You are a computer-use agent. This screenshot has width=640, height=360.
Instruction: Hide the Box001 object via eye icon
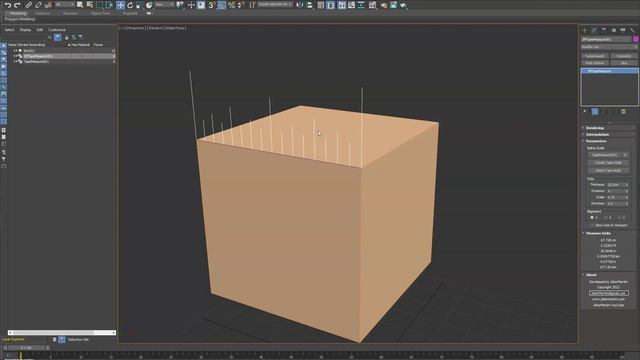(x=16, y=51)
